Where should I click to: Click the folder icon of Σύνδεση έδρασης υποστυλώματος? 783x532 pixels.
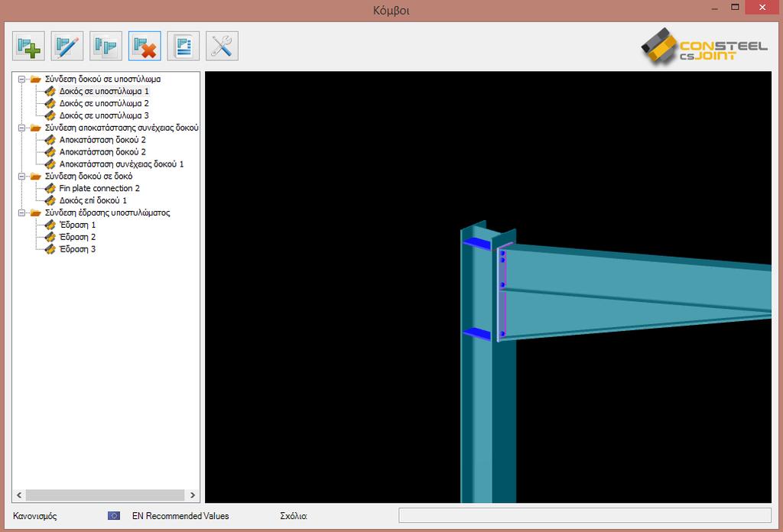point(35,212)
